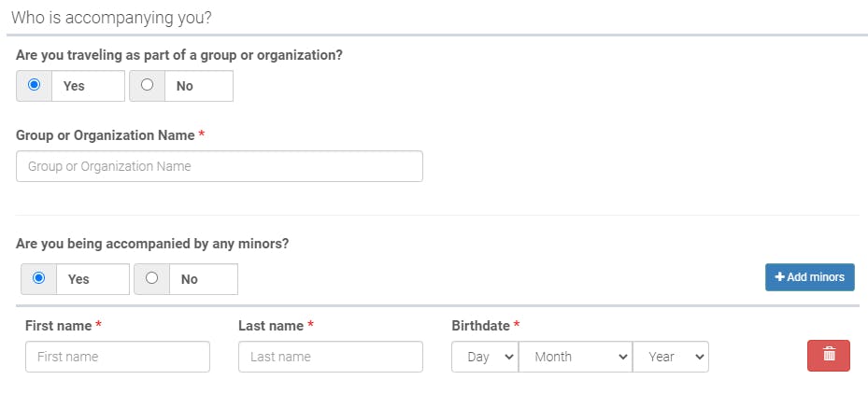The height and width of the screenshot is (408, 868).
Task: Click the "No" text box under group question
Action: (199, 86)
